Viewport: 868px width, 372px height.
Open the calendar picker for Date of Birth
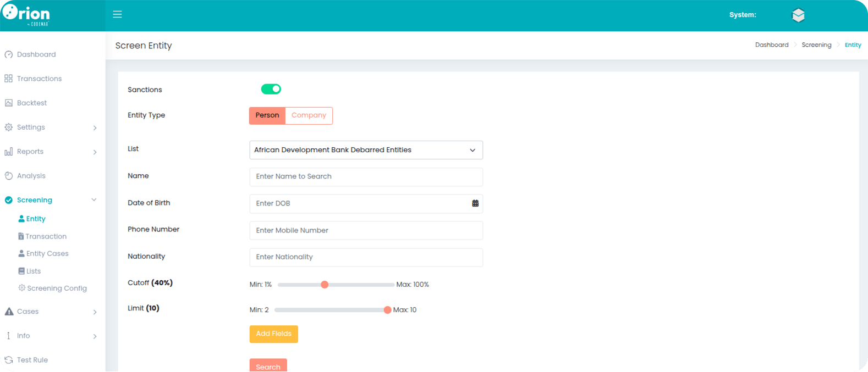(475, 203)
